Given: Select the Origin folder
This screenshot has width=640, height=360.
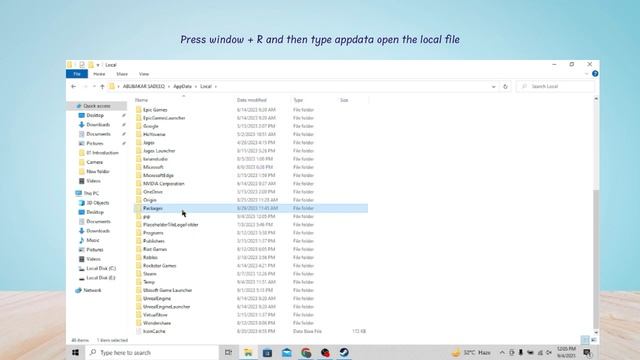Looking at the screenshot, I should tap(150, 200).
